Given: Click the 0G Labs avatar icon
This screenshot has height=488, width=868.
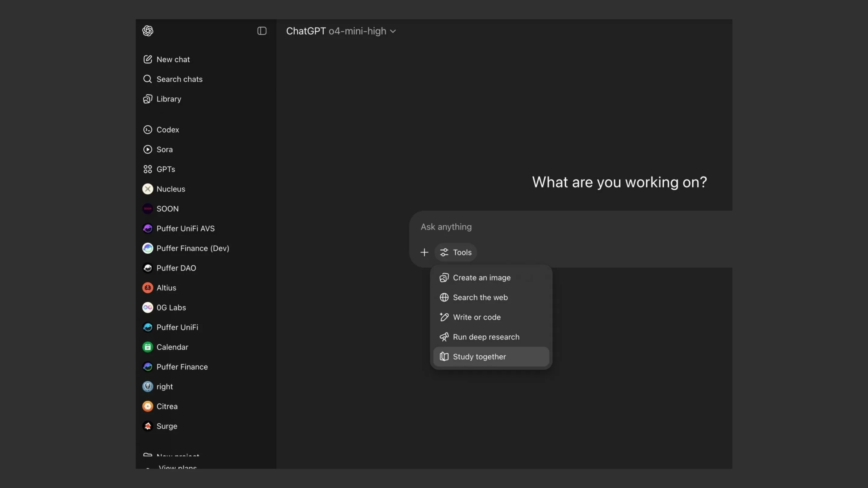Looking at the screenshot, I should pyautogui.click(x=148, y=308).
